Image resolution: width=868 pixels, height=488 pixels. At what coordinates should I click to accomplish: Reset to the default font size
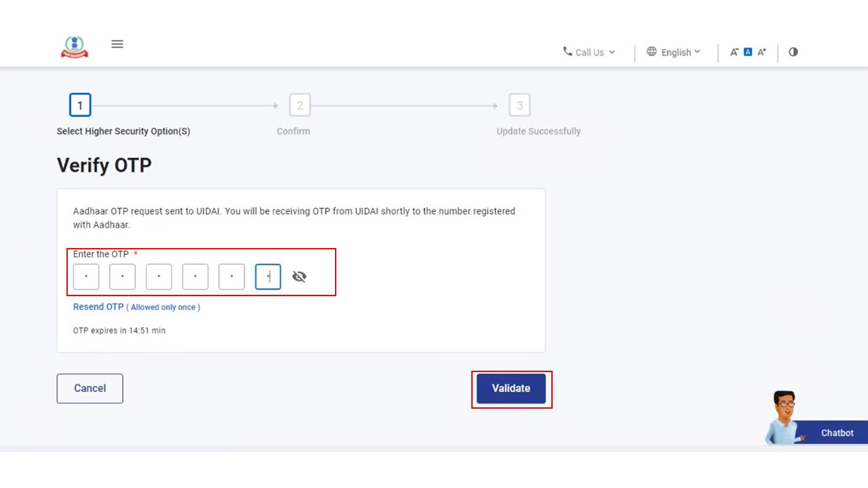click(x=748, y=52)
